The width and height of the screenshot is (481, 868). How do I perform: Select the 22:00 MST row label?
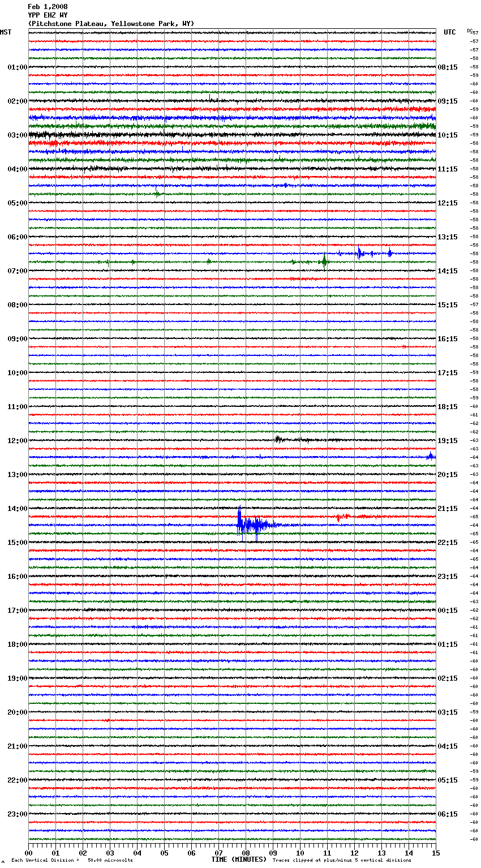tap(18, 780)
